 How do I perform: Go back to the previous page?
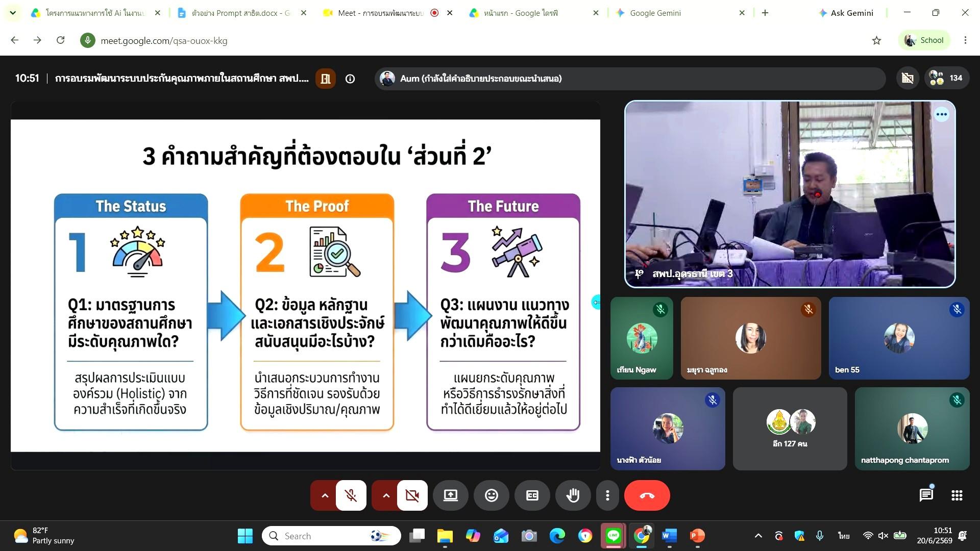[14, 40]
